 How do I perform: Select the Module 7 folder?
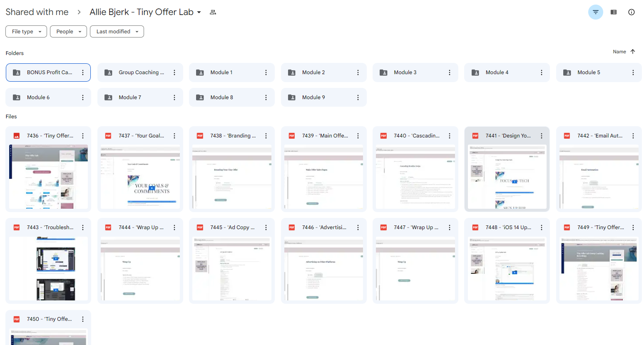tap(140, 97)
